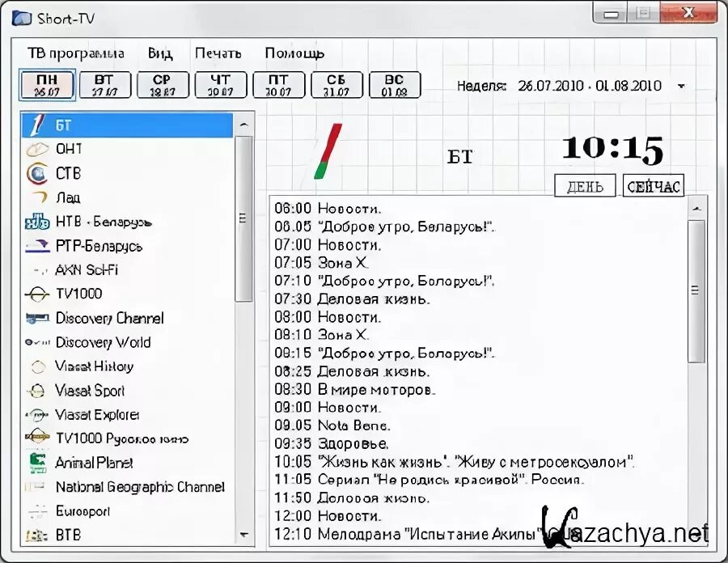Click channel list scrollbar down arrow
Viewport: 728px width, 563px height.
pyautogui.click(x=243, y=535)
